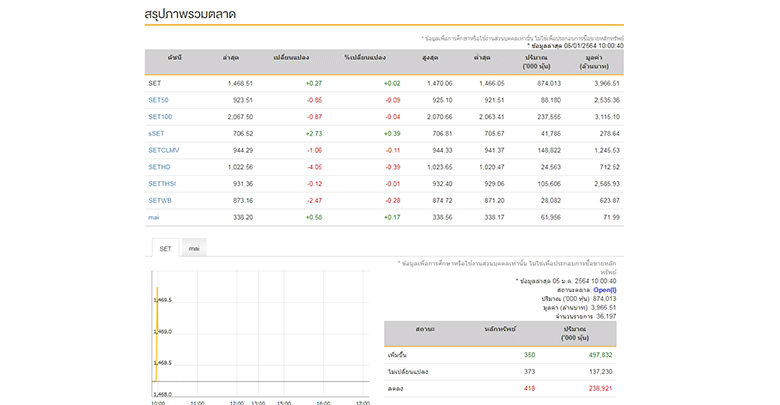Switch to the mai chart tab

194,248
